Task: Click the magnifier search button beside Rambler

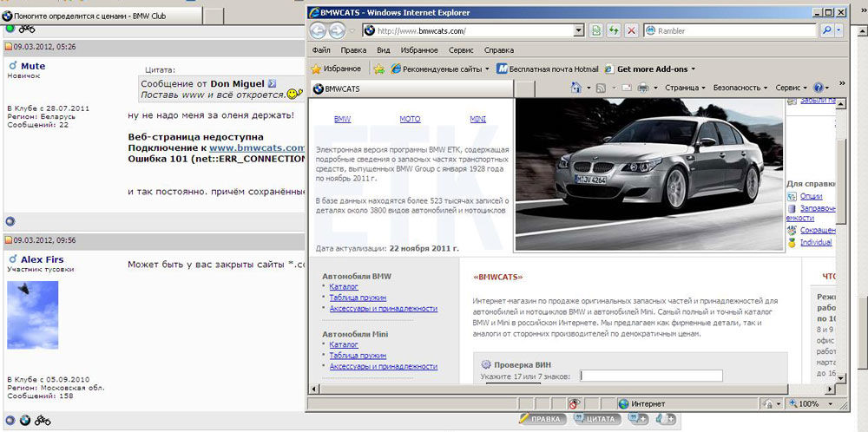Action: point(826,31)
